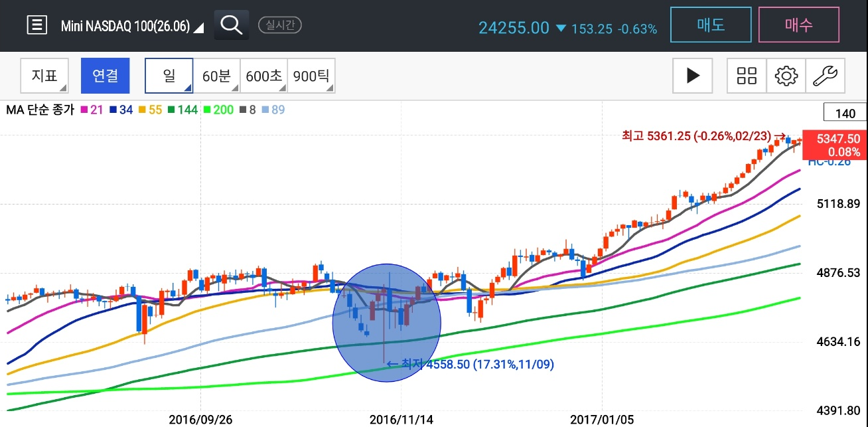Open the grid layout icon

[x=747, y=76]
